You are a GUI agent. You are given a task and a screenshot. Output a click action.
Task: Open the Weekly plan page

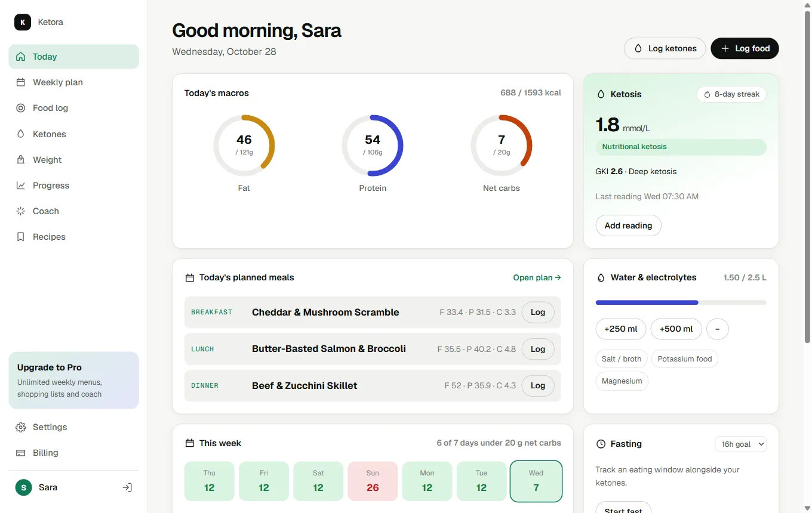pos(74,82)
